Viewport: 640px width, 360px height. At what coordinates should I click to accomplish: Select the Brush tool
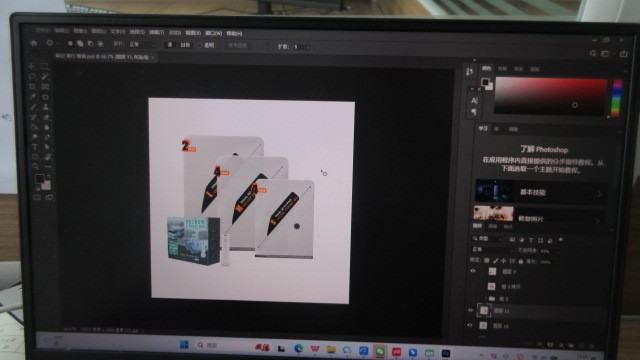click(x=33, y=107)
